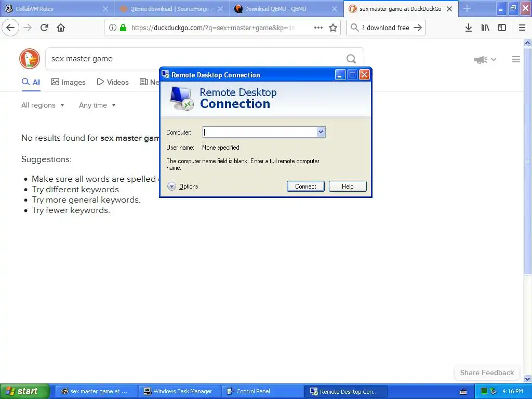Click the on-screen keyboard tray icon
The image size is (532, 399).
pyautogui.click(x=463, y=392)
